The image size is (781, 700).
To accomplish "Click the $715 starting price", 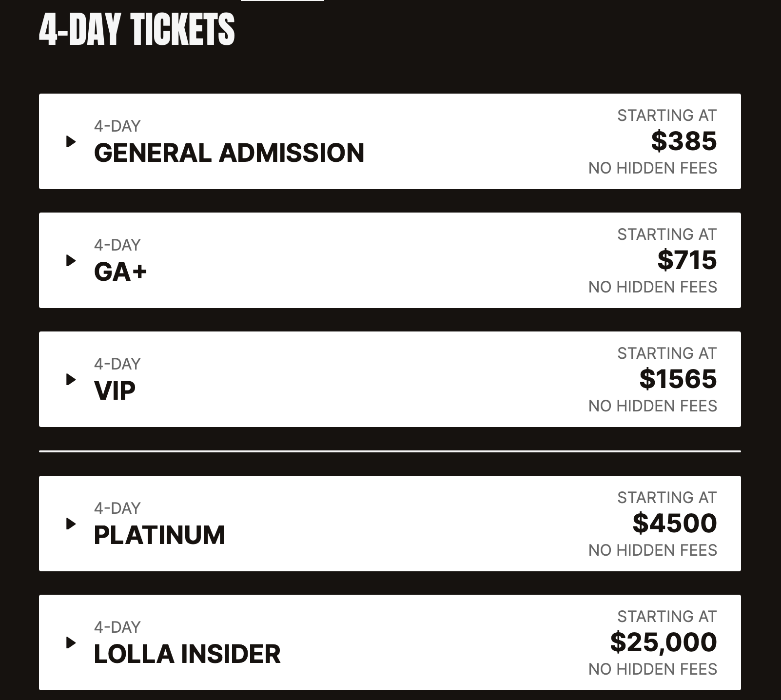I will tap(687, 260).
